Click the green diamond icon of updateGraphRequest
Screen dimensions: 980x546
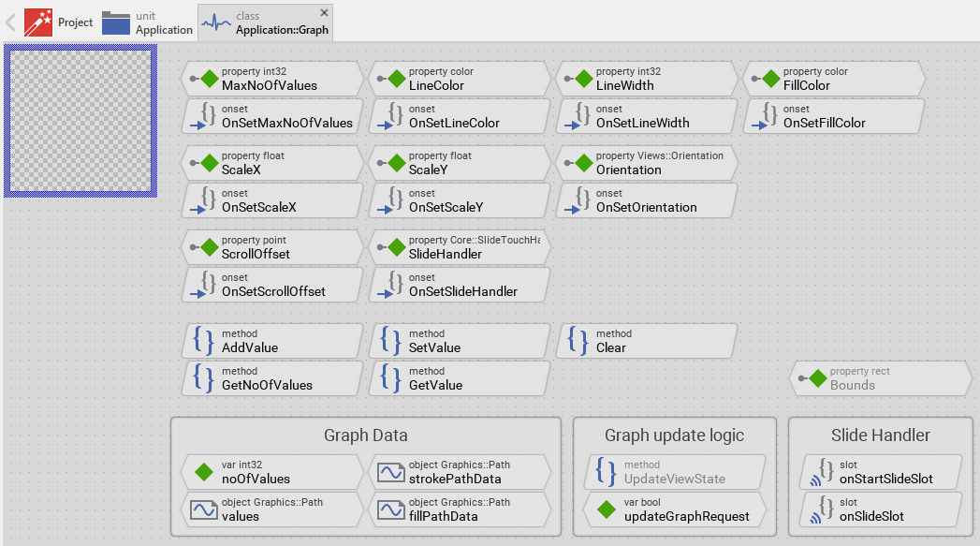tap(607, 509)
